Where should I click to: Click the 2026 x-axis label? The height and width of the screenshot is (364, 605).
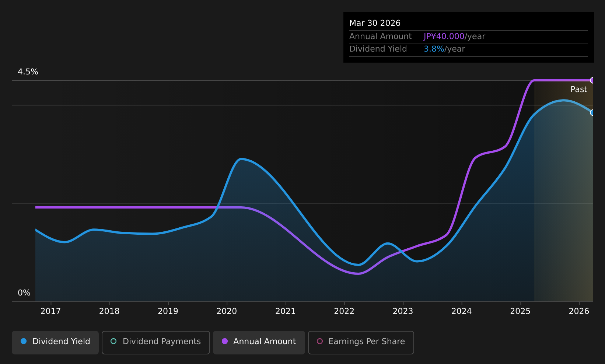coord(579,311)
